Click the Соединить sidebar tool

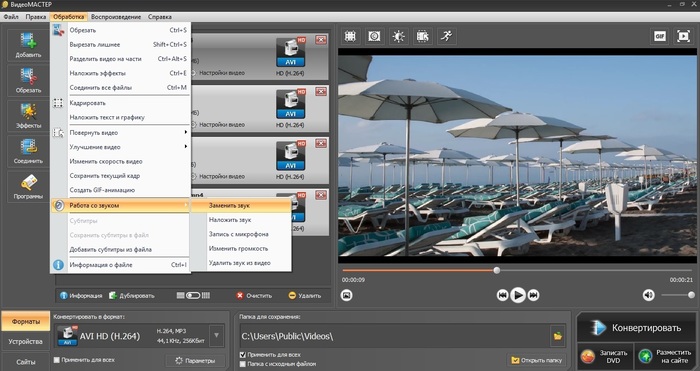point(28,151)
